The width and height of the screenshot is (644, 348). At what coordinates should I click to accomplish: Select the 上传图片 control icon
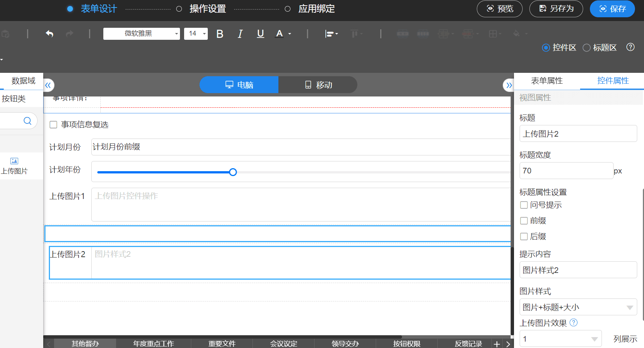click(14, 161)
